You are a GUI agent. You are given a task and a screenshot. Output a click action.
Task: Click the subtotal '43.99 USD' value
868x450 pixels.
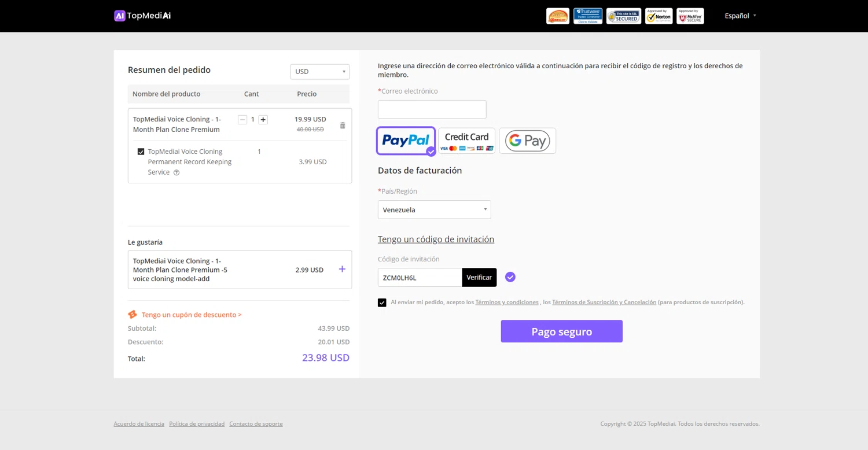(334, 329)
